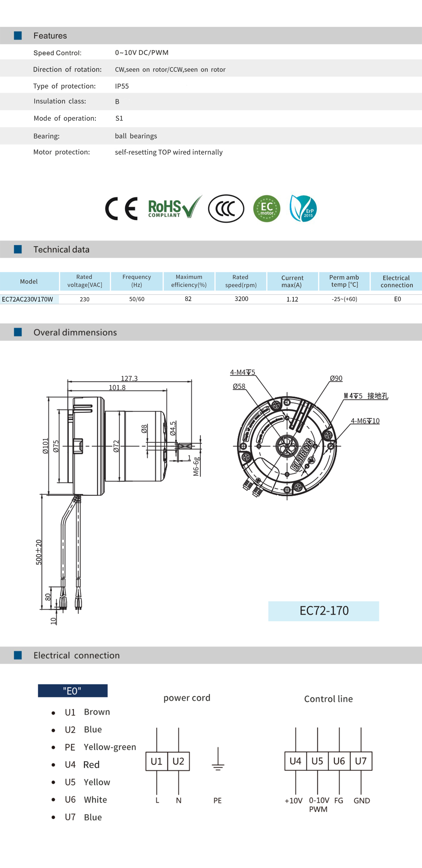Click the Model column header
Screen dimensions: 422x868
29,281
